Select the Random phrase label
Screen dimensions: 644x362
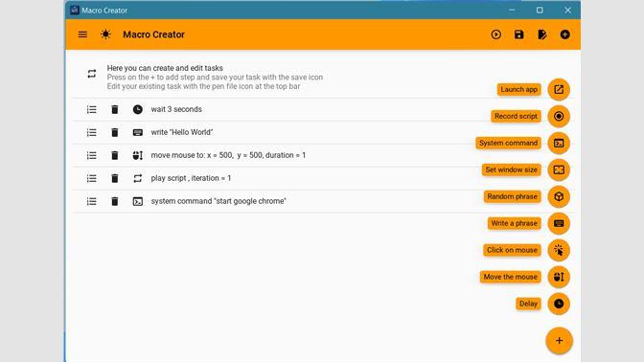[512, 196]
